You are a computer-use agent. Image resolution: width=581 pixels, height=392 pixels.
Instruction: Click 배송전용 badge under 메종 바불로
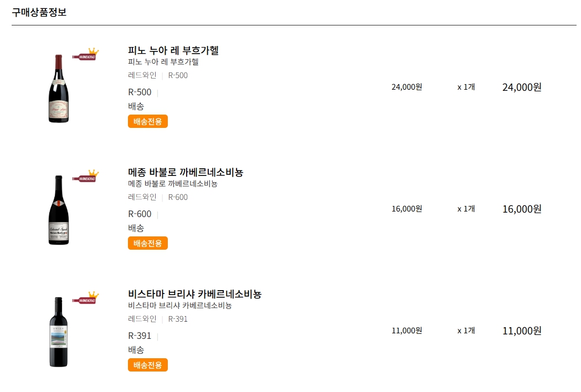pyautogui.click(x=148, y=243)
